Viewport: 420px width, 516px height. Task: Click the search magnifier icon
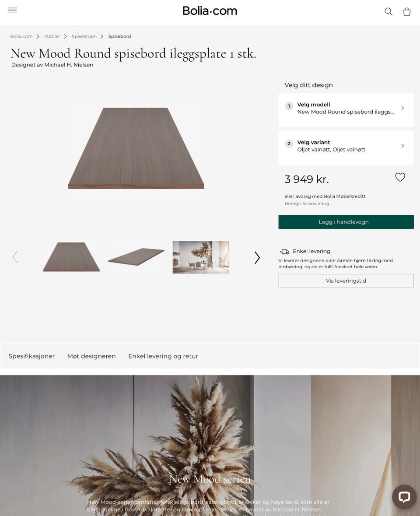pos(388,11)
